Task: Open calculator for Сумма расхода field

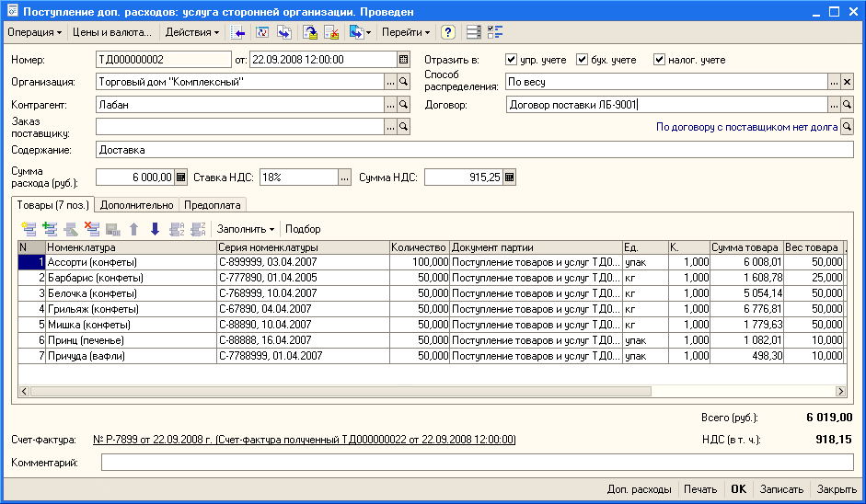Action: click(x=180, y=178)
